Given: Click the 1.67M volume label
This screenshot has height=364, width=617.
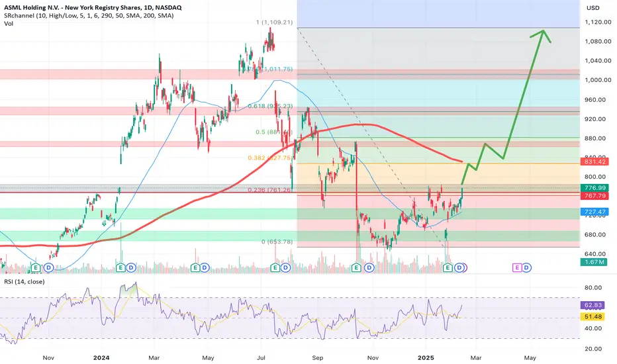Looking at the screenshot, I should pos(594,262).
